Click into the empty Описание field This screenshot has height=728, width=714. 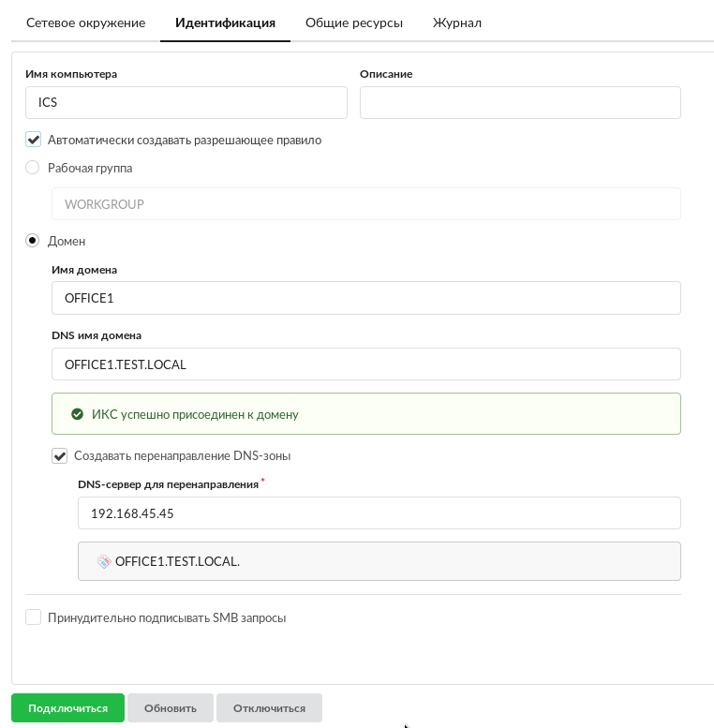click(520, 103)
